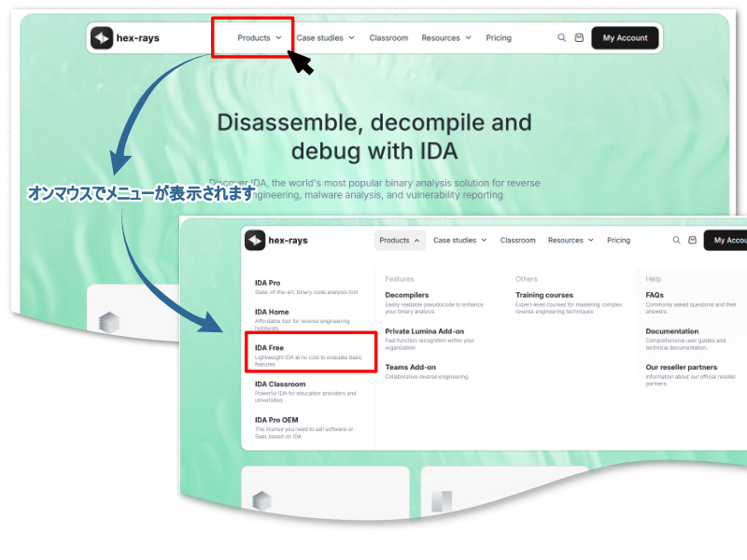Open the shopping cart icon in top navbar
The height and width of the screenshot is (560, 747).
pyautogui.click(x=579, y=37)
